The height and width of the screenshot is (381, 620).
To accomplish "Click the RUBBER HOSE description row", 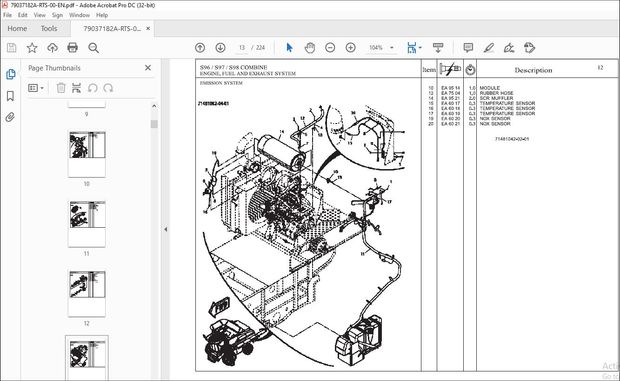I will [x=497, y=93].
